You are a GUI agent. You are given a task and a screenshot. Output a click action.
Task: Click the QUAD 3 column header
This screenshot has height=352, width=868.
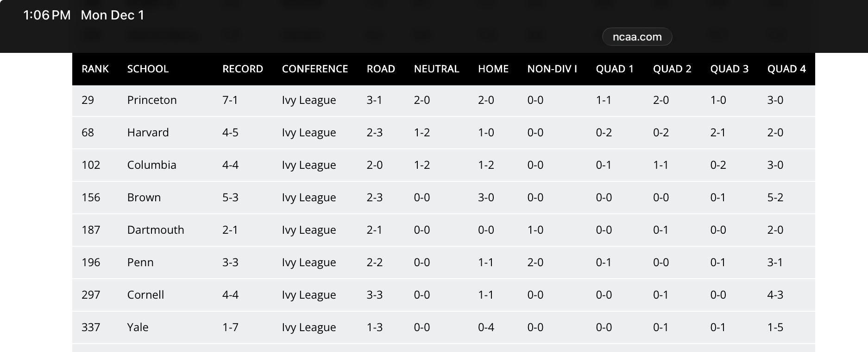point(730,69)
